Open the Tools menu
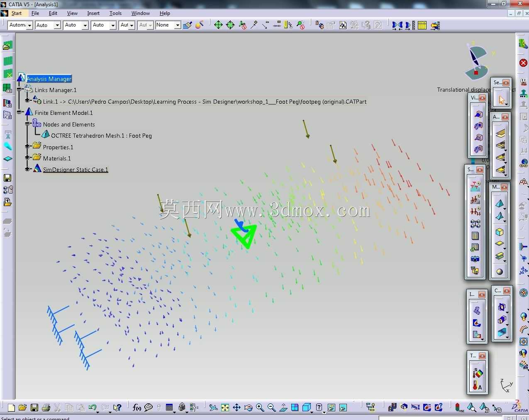 click(x=115, y=13)
